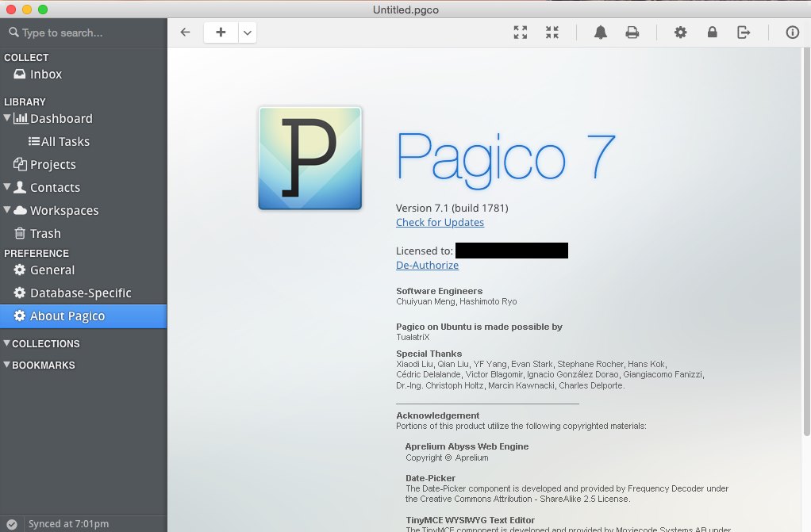Collapse the Dashboard disclosure triangle

[x=6, y=118]
